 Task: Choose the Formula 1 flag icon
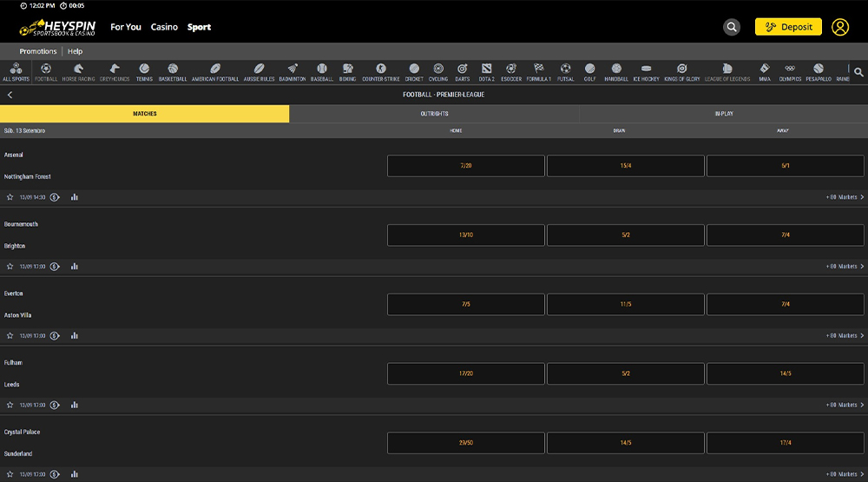point(538,72)
